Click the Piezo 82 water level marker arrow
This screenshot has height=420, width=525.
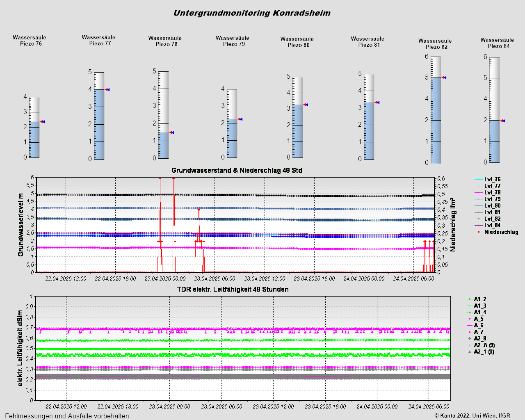[443, 78]
